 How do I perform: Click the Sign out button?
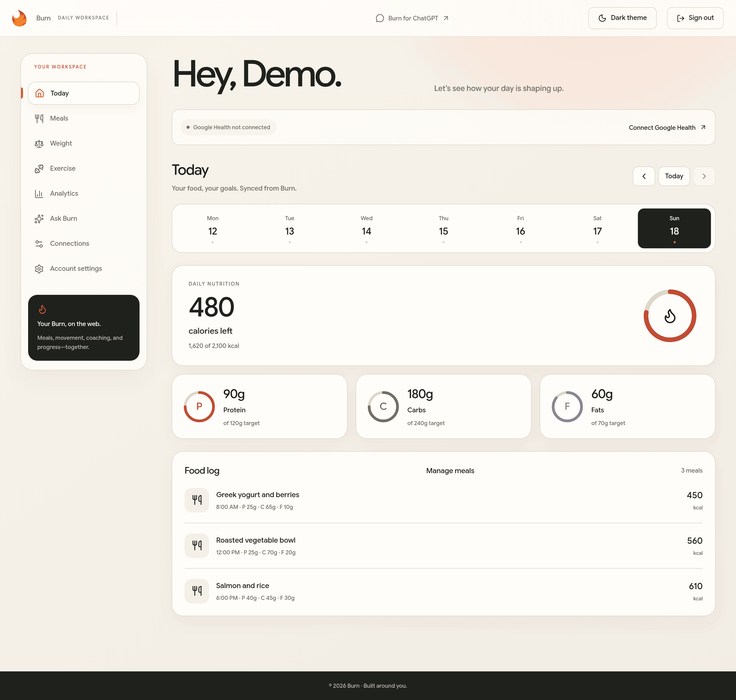[x=695, y=18]
